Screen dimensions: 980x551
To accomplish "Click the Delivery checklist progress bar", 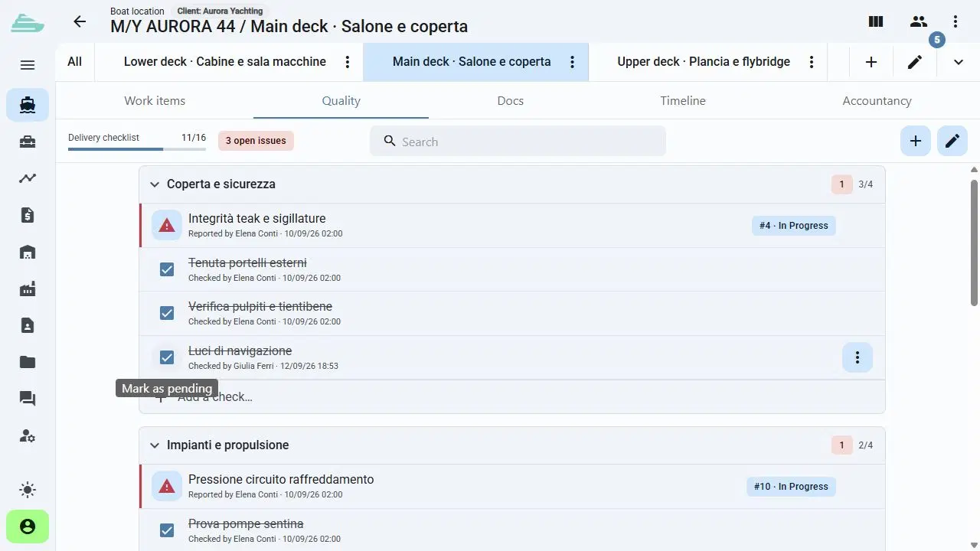I will (137, 148).
